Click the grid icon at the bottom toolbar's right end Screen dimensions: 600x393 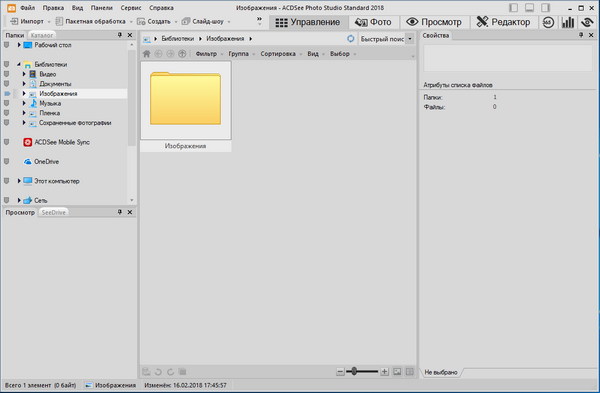[x=409, y=372]
